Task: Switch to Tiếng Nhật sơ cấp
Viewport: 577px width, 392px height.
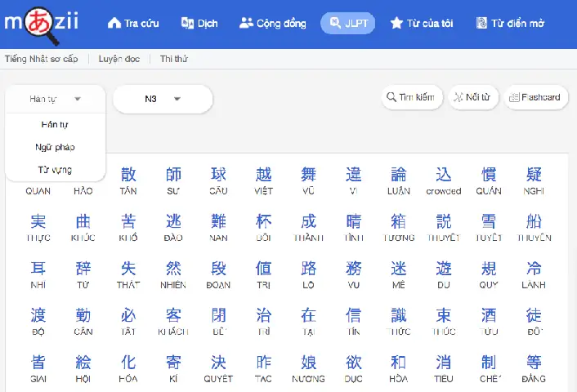Action: (x=41, y=59)
